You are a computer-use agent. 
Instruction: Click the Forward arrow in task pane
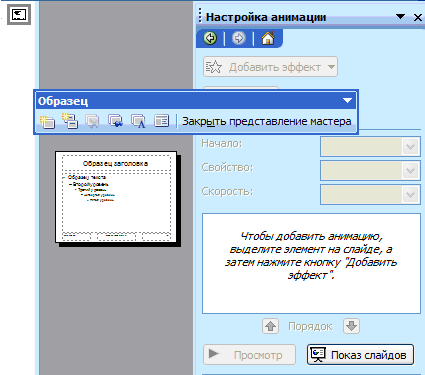(x=239, y=38)
